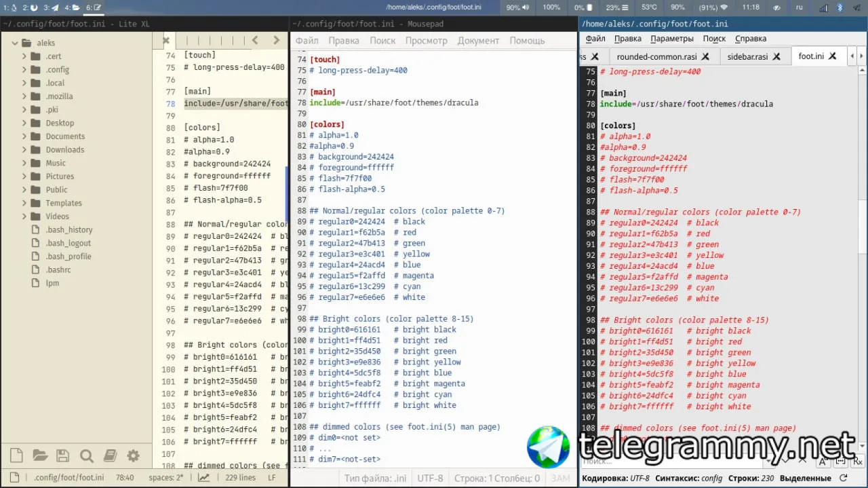Expand the .local folder
The image size is (868, 488).
coord(24,83)
